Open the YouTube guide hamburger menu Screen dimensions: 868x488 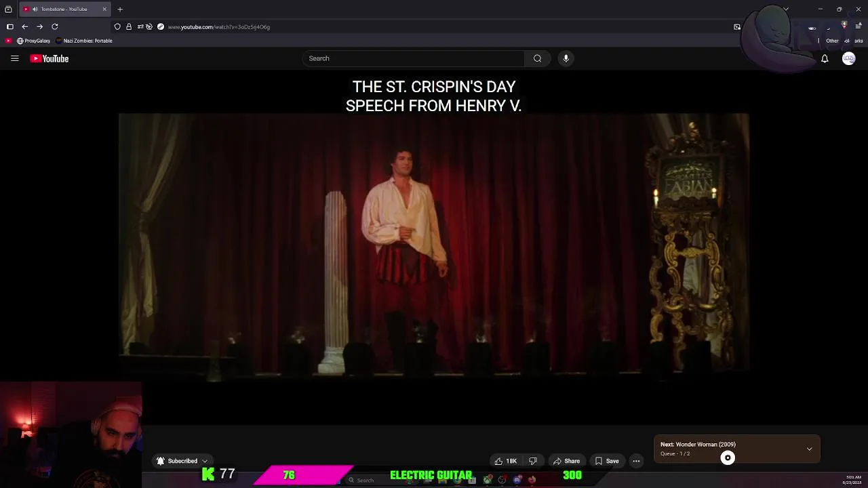[14, 58]
